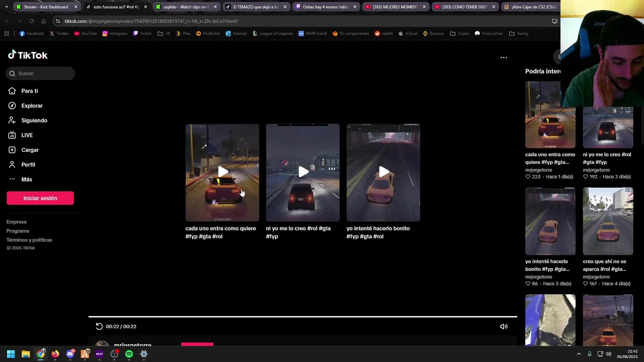Open Instagram bookmark
The width and height of the screenshot is (644, 362).
pos(115,34)
